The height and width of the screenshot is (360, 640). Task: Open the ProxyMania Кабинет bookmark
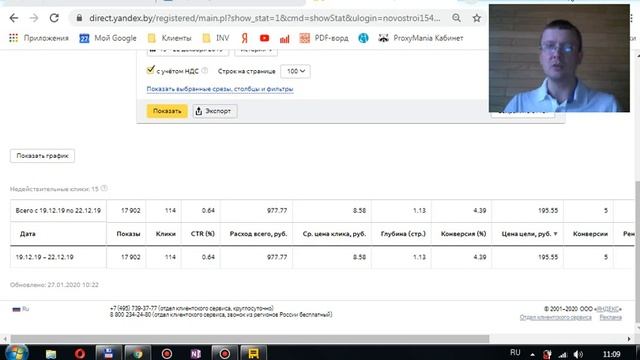pos(421,38)
